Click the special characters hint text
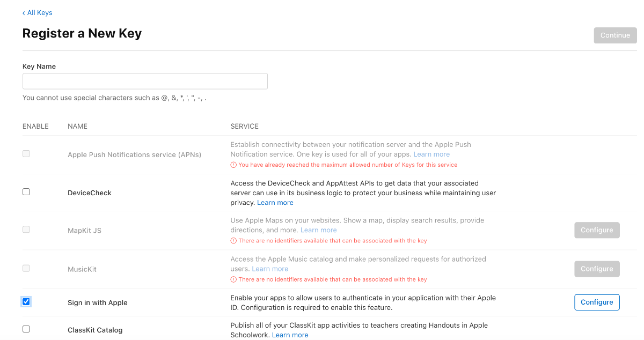This screenshot has width=644, height=340. pos(114,98)
